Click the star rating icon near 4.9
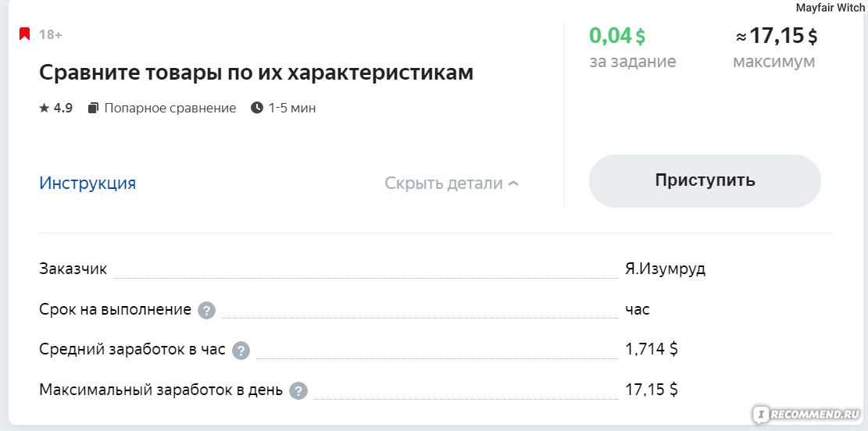The image size is (868, 431). pyautogui.click(x=45, y=108)
